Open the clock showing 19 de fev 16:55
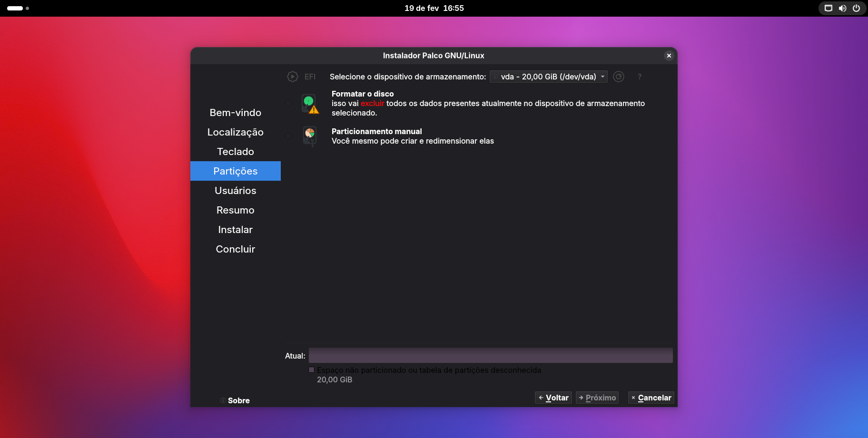This screenshot has width=868, height=438. pyautogui.click(x=434, y=8)
